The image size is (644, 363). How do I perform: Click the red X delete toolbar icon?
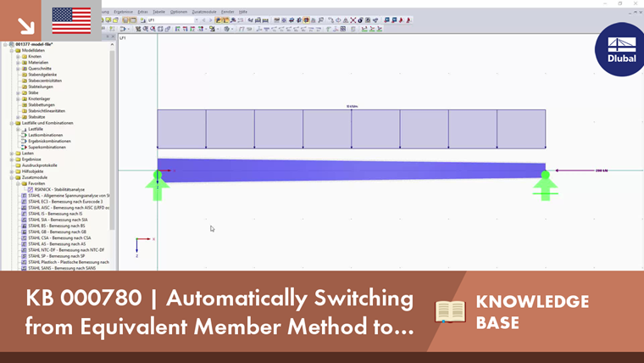coord(353,20)
